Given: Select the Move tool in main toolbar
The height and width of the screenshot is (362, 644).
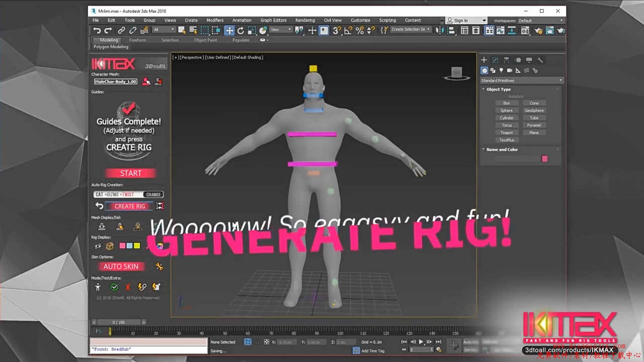Looking at the screenshot, I should tap(229, 30).
